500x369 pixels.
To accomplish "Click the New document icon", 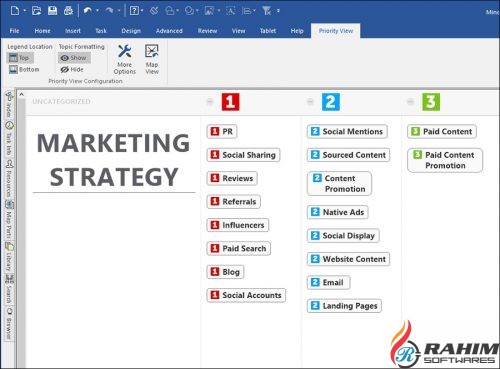I will (x=15, y=11).
